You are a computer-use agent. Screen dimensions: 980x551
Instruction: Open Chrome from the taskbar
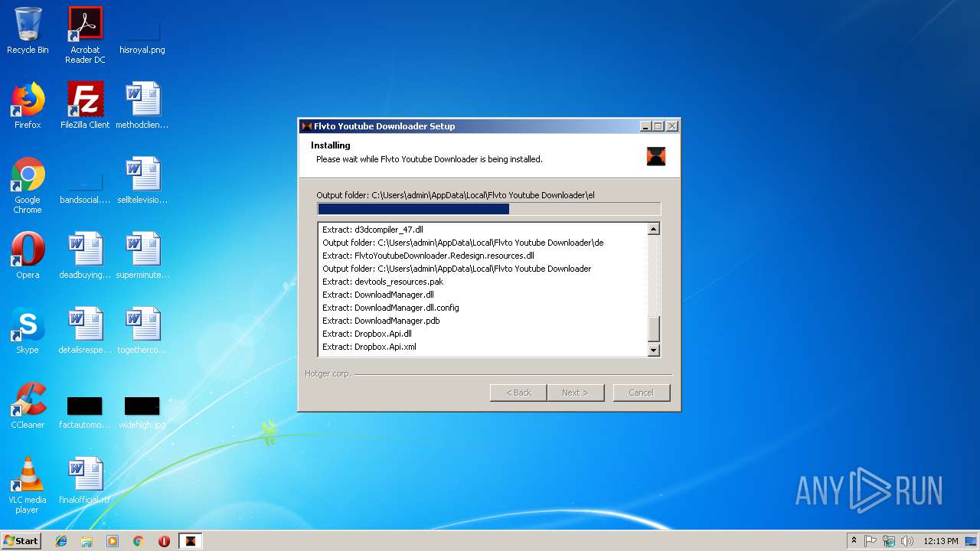tap(139, 541)
